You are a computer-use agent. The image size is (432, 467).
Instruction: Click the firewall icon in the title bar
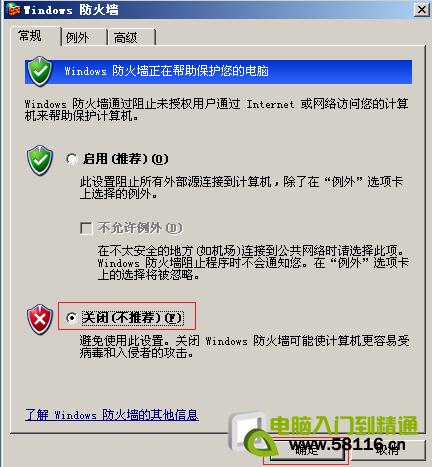pos(13,9)
